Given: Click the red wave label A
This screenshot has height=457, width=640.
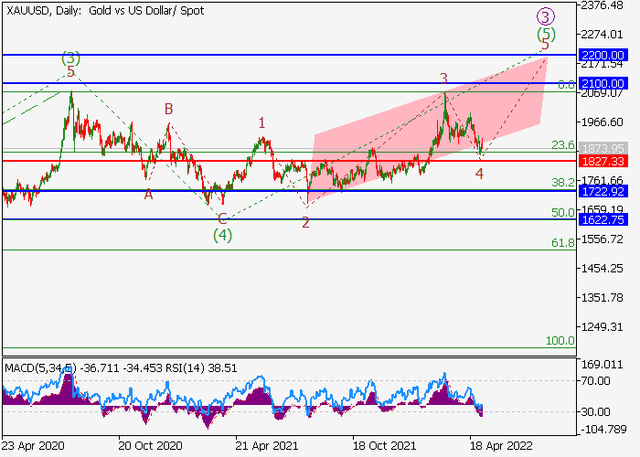Looking at the screenshot, I should point(148,194).
